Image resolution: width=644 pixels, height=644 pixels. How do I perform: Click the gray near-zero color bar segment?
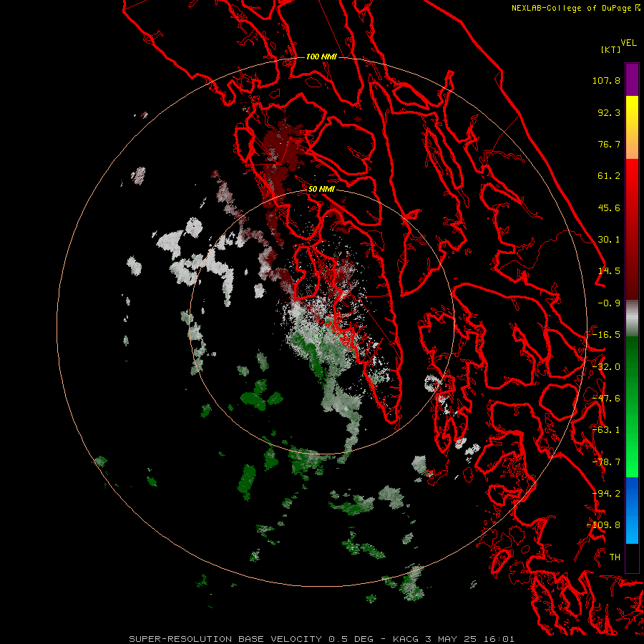point(632,318)
